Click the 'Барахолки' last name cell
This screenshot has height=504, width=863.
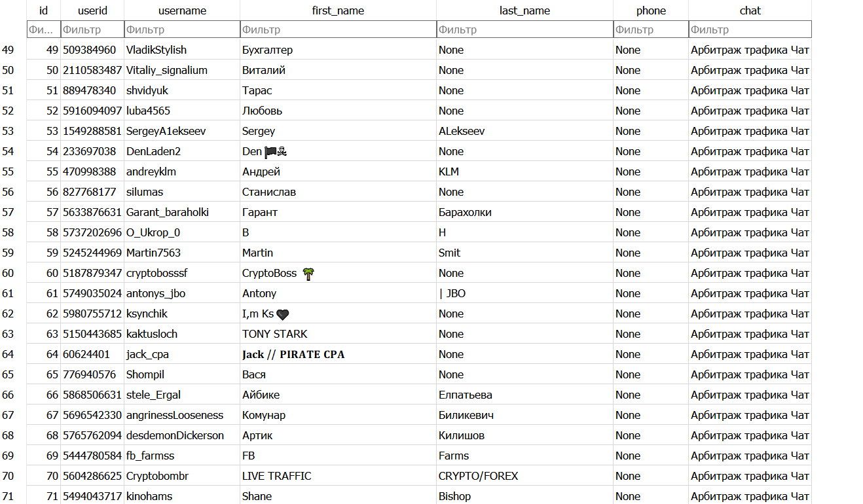[465, 212]
